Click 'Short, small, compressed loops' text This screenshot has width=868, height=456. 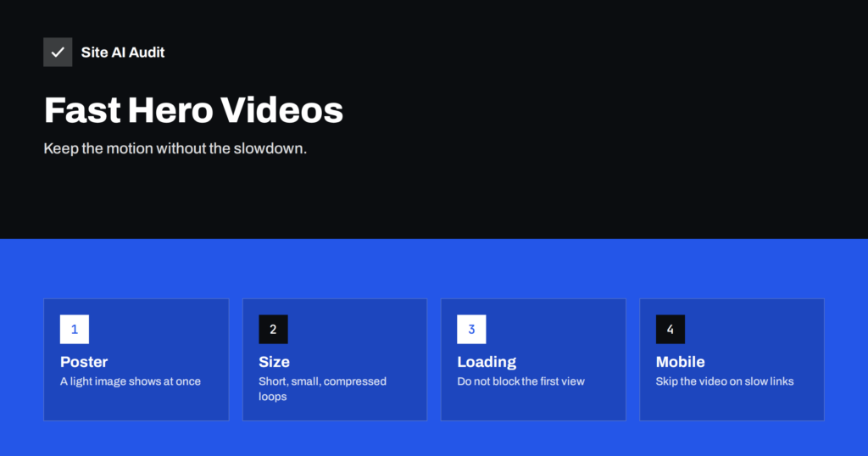tap(322, 388)
